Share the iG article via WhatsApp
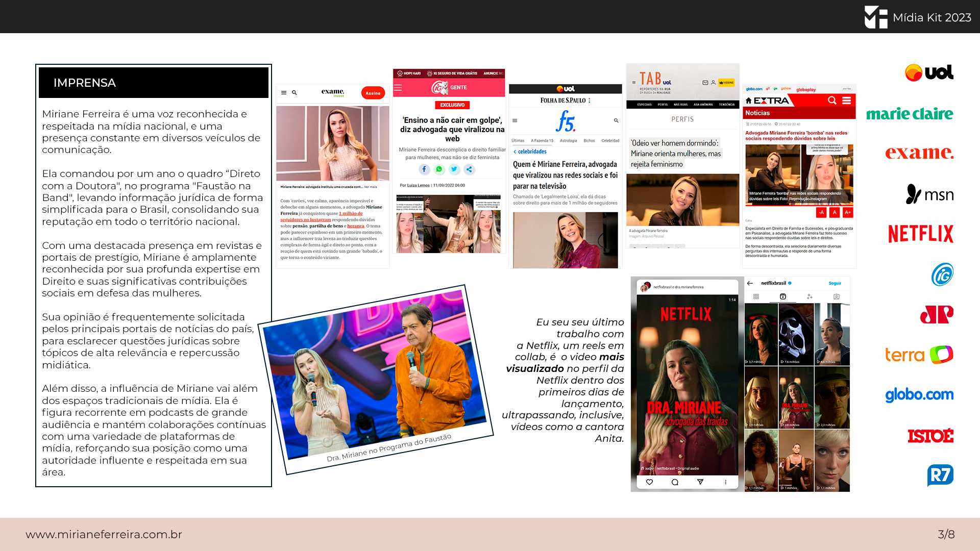Image resolution: width=980 pixels, height=551 pixels. click(x=439, y=169)
